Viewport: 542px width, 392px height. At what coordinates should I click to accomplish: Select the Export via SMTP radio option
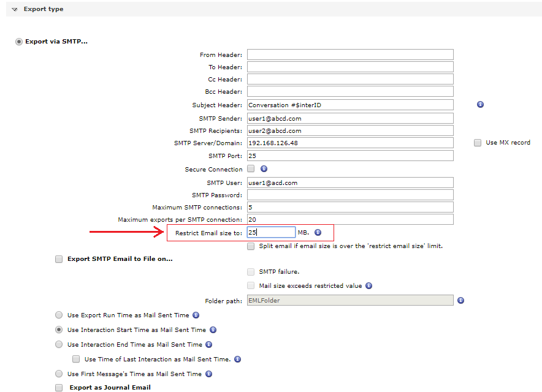tap(18, 42)
